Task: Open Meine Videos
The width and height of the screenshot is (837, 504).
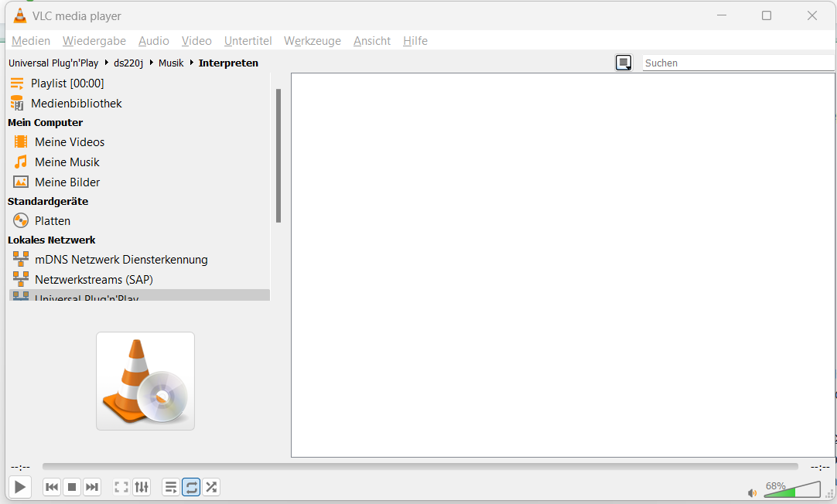Action: [138, 142]
